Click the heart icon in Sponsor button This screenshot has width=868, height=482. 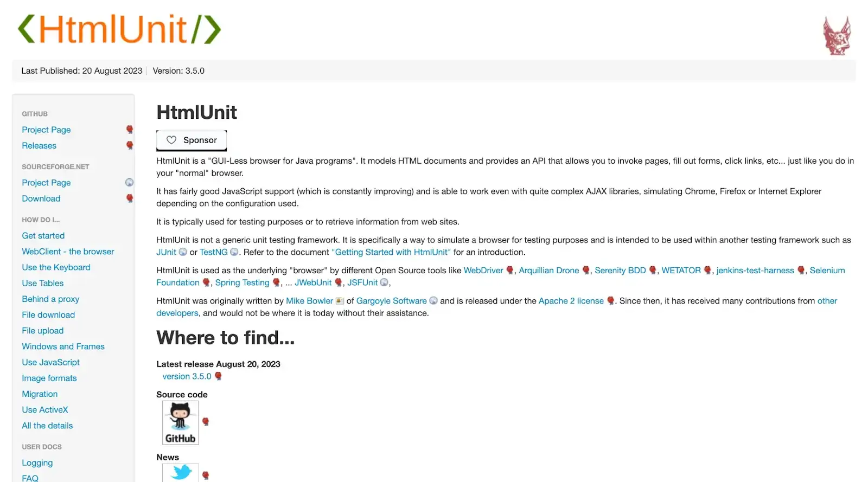coord(171,140)
